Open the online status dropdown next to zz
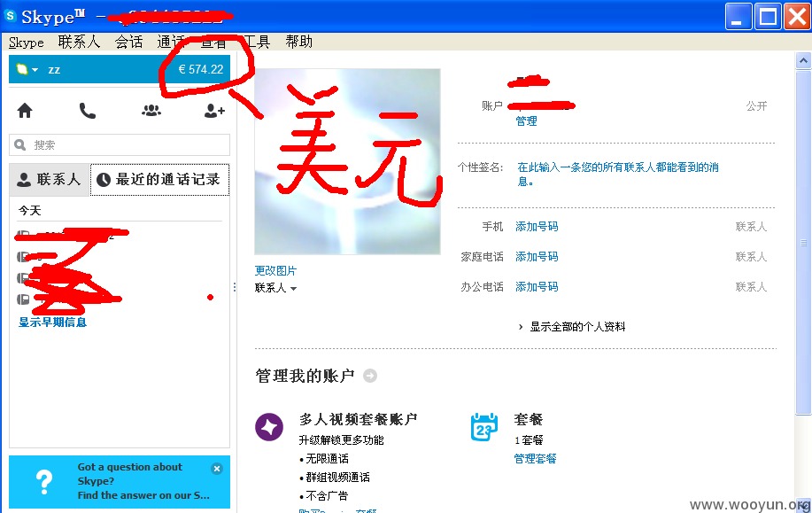Viewport: 812px width, 513px height. click(x=35, y=69)
